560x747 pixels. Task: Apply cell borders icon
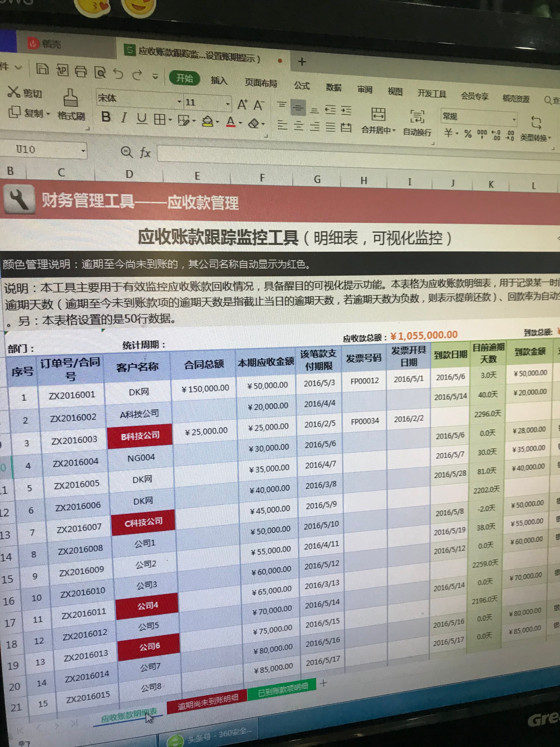[160, 119]
